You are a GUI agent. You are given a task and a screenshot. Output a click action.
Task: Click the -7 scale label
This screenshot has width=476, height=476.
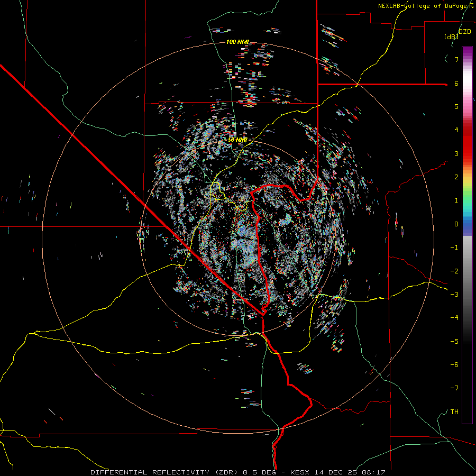tap(454, 388)
